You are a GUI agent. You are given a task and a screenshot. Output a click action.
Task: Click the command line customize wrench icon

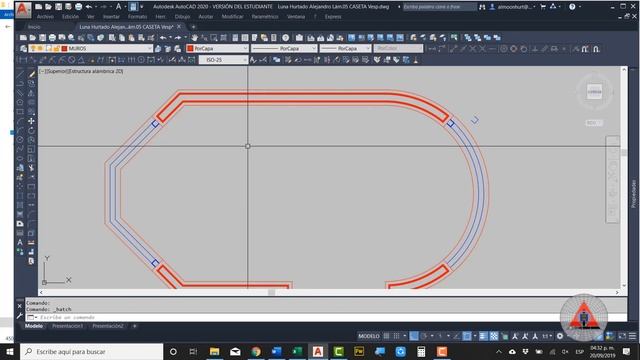coord(19,316)
